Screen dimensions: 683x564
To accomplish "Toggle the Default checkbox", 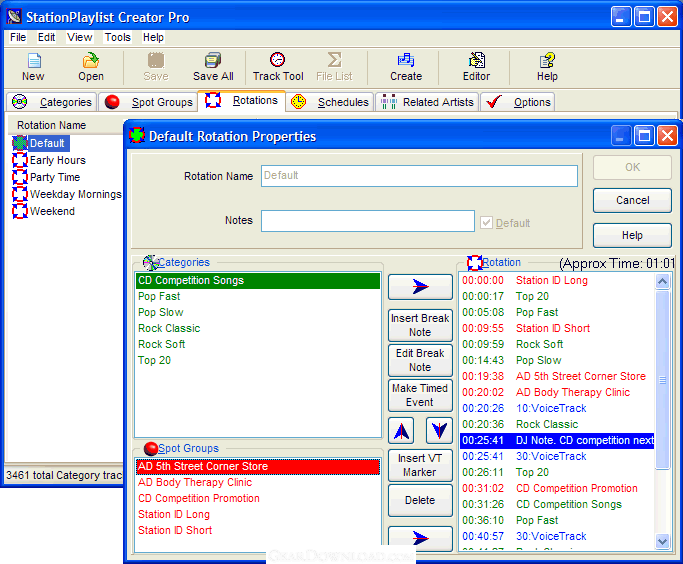I will [x=486, y=223].
